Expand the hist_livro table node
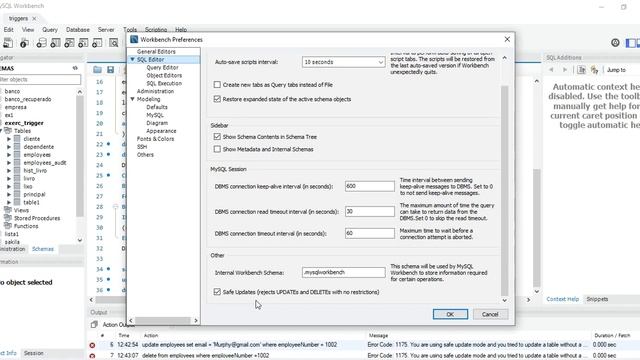The width and height of the screenshot is (640, 360). point(9,171)
